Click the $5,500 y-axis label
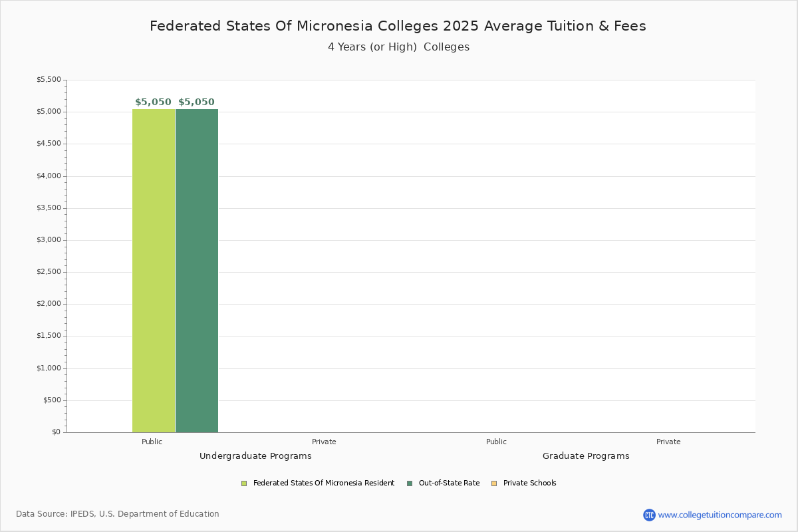Image resolution: width=798 pixels, height=532 pixels. pyautogui.click(x=49, y=80)
